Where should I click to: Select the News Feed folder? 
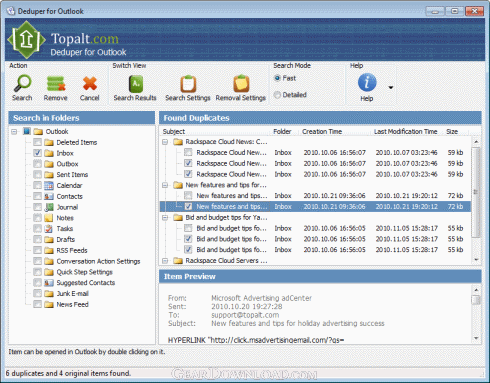tap(72, 304)
